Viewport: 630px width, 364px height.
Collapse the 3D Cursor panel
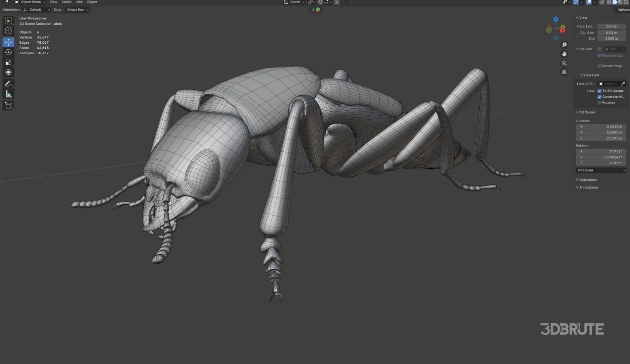click(585, 112)
